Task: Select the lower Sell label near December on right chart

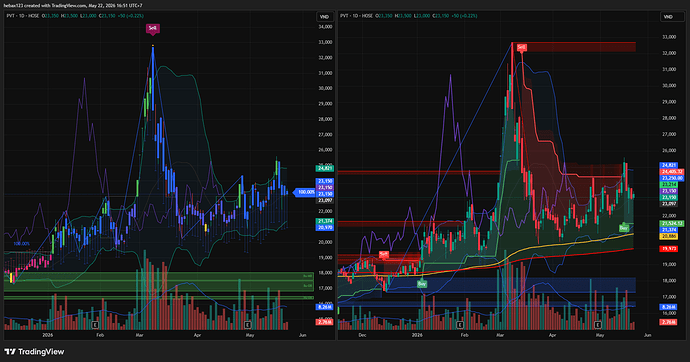Action: (x=384, y=255)
